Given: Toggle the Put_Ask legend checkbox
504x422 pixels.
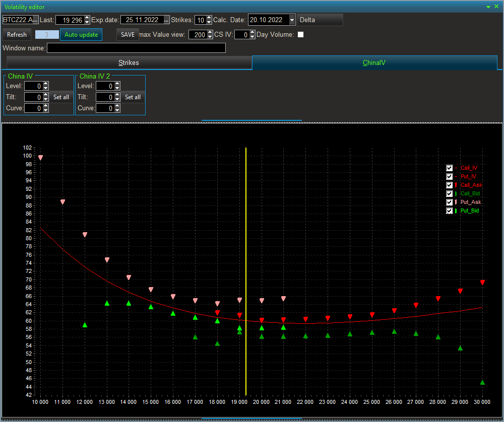Looking at the screenshot, I should pos(450,202).
